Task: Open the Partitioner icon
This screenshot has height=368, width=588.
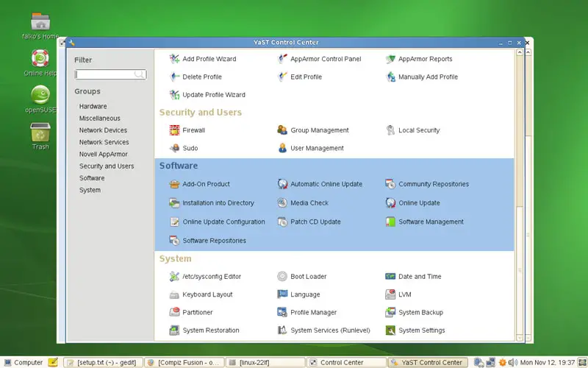Action: 174,312
